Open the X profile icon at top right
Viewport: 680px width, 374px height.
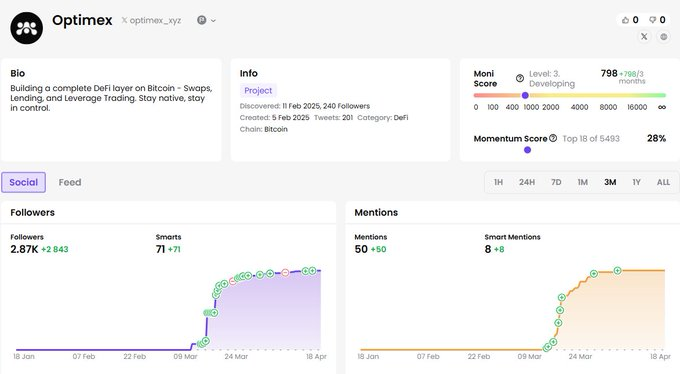(x=644, y=37)
